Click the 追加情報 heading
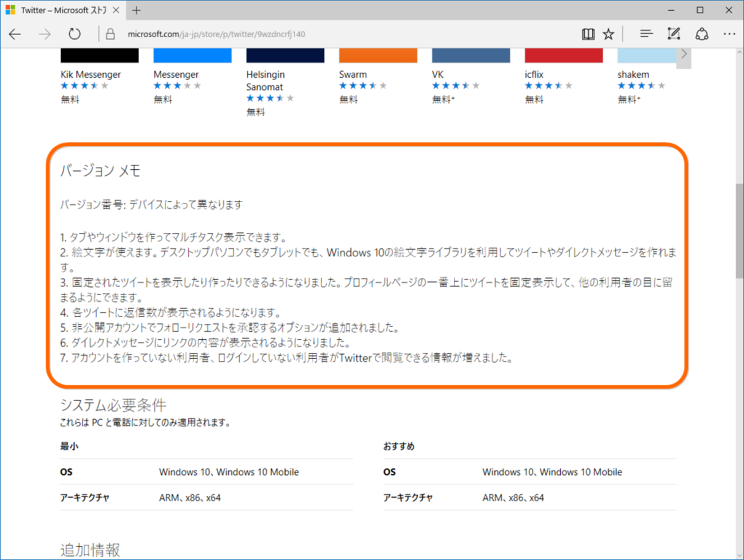The height and width of the screenshot is (560, 744). (x=90, y=550)
